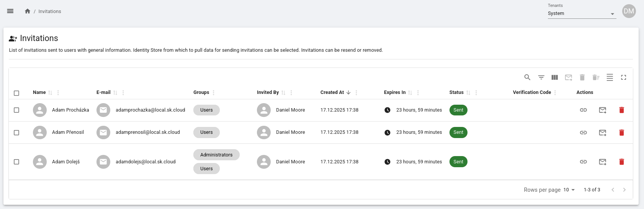Image resolution: width=644 pixels, height=209 pixels.
Task: Open Rows per page dropdown
Action: click(x=569, y=190)
